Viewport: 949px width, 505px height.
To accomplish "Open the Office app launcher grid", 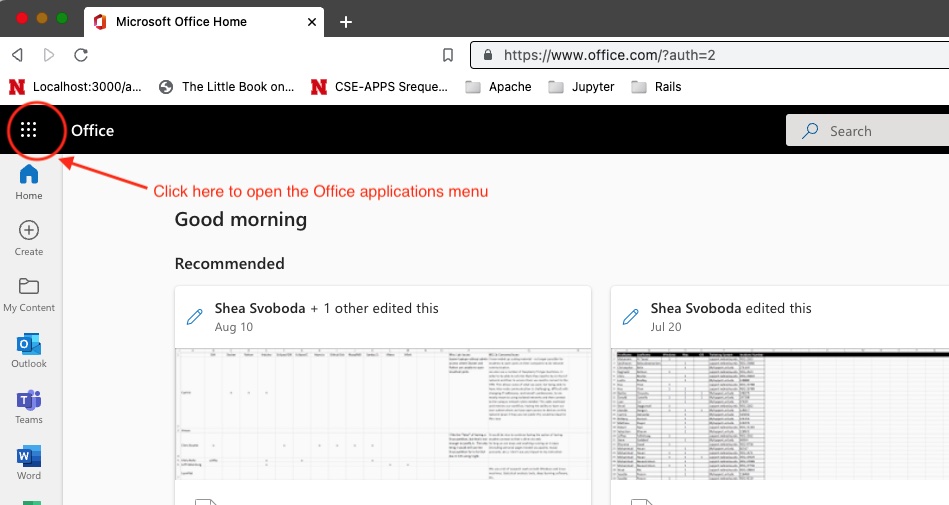I will pyautogui.click(x=29, y=130).
